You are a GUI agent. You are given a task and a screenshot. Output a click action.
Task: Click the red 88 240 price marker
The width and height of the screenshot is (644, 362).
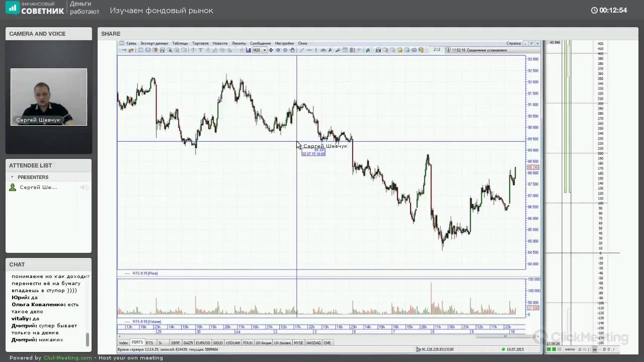[533, 167]
